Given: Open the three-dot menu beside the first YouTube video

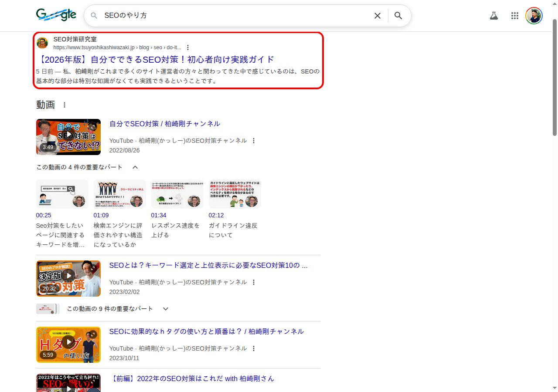Looking at the screenshot, I should click(x=254, y=141).
